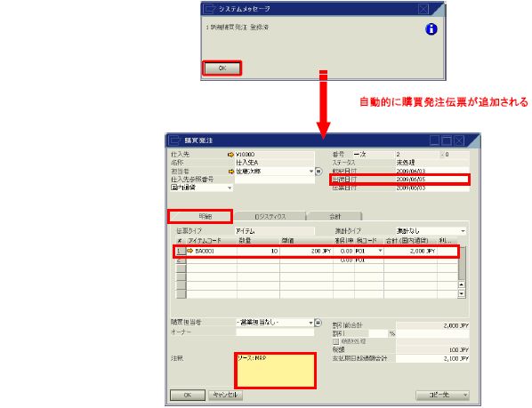This screenshot has height=408, width=532.
Task: Click the window icon in the system message title bar
Action: point(209,9)
